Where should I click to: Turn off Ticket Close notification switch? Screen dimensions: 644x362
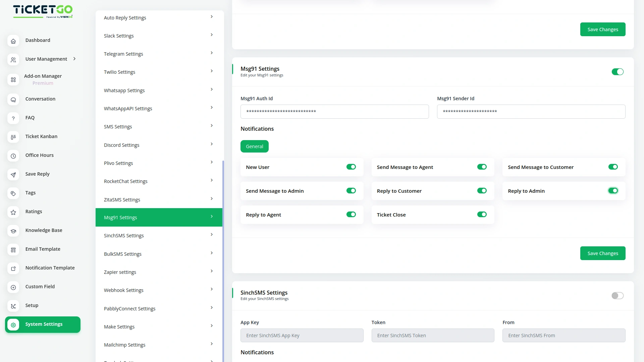click(x=482, y=215)
